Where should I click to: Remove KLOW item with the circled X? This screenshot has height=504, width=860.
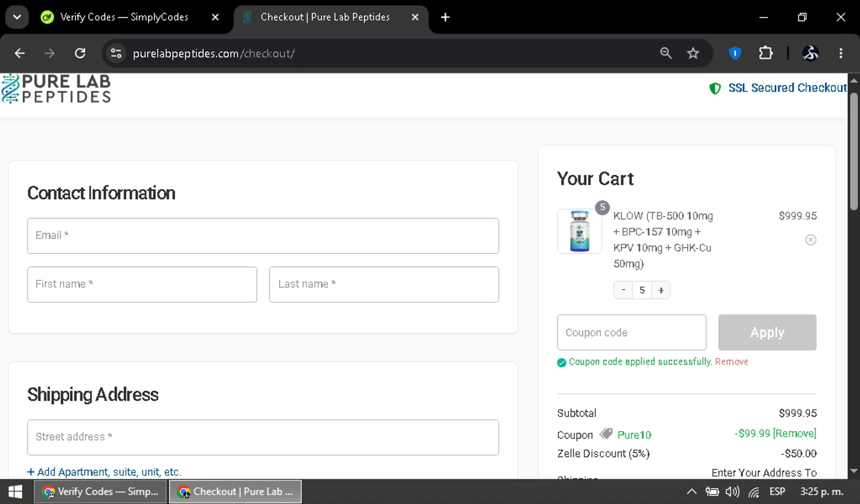[x=811, y=240]
